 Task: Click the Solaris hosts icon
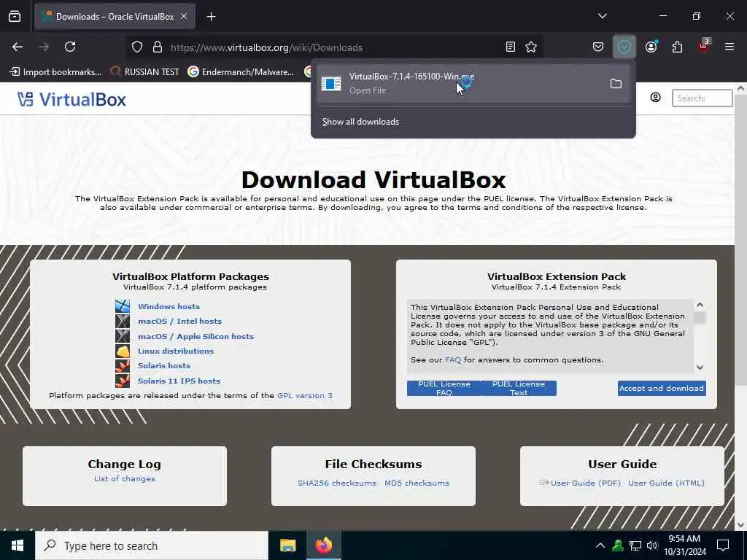click(x=123, y=366)
